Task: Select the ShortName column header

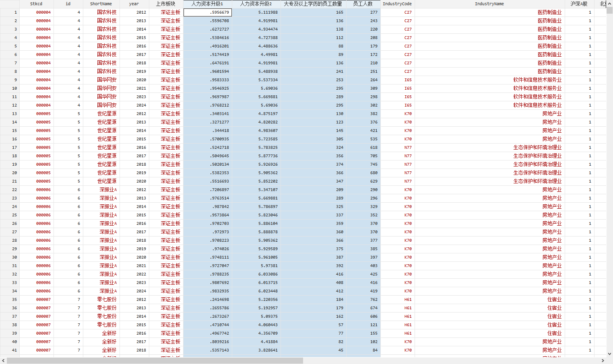Action: click(x=101, y=4)
